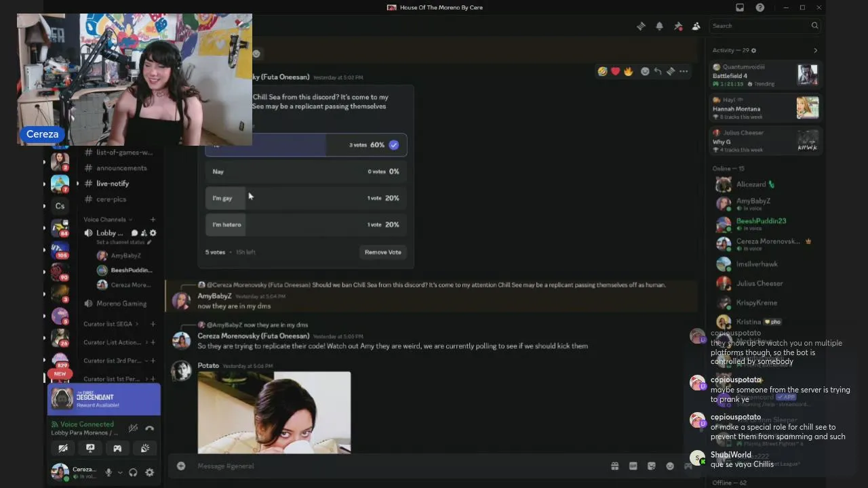Click the Remove Vote button

383,252
